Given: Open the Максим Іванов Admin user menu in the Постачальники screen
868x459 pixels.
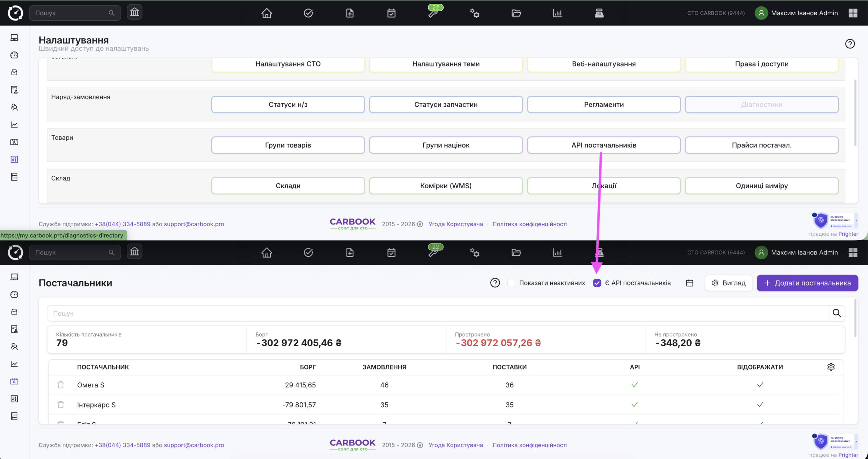Looking at the screenshot, I should (x=796, y=252).
